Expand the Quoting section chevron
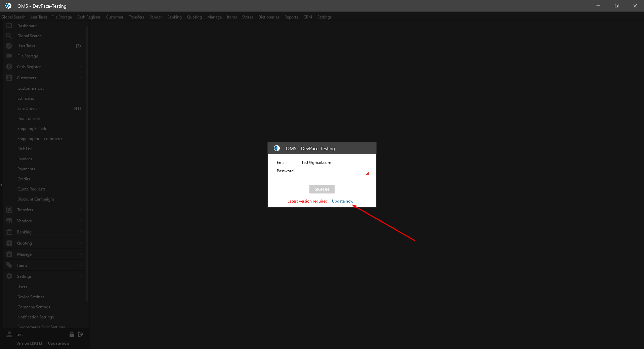 [x=81, y=243]
